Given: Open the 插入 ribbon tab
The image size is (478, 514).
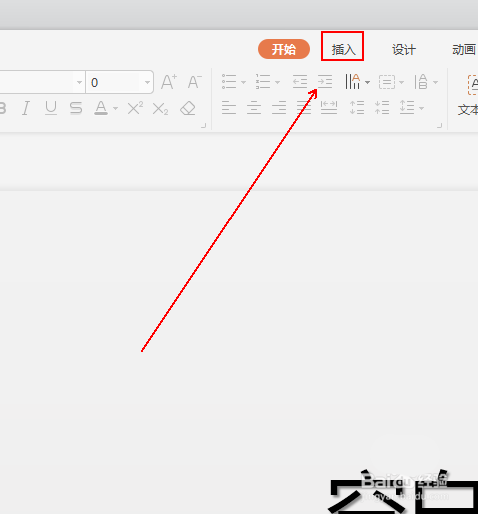Looking at the screenshot, I should 343,50.
